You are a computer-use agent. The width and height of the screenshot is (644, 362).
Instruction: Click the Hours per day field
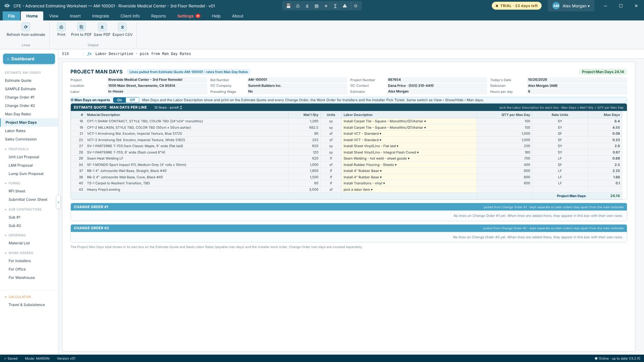577,92
